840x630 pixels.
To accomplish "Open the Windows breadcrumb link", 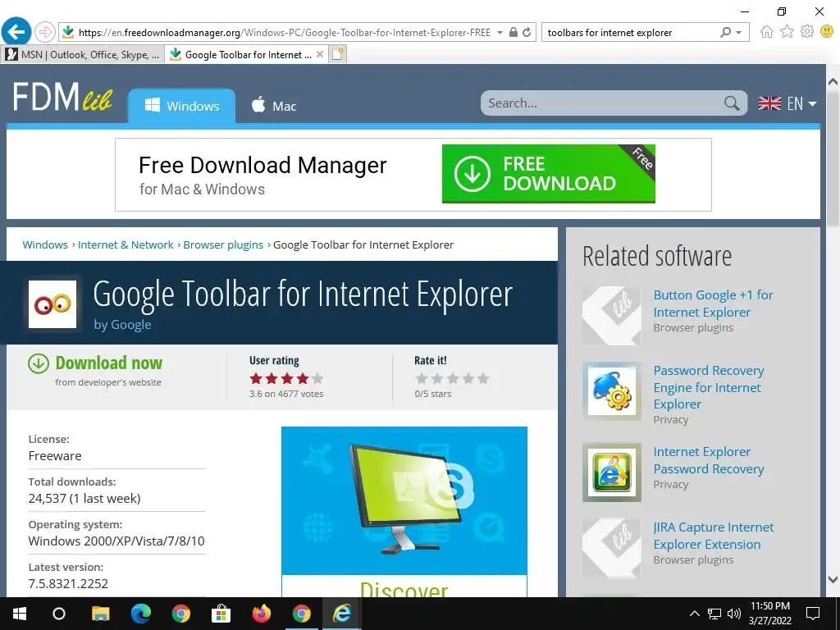I will tap(45, 244).
